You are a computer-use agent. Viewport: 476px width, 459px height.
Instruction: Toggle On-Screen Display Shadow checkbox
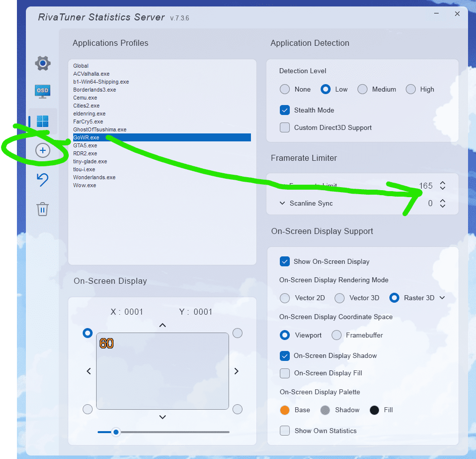284,355
